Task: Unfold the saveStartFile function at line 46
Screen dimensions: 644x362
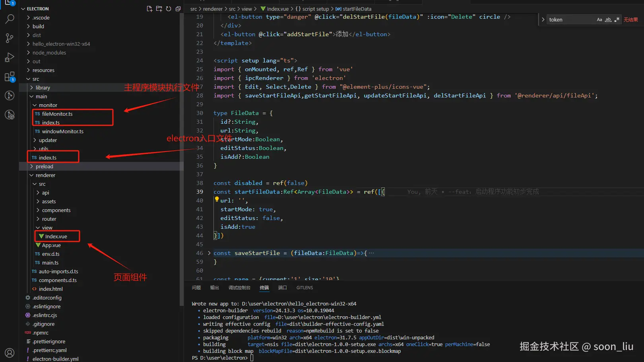Action: pos(209,253)
